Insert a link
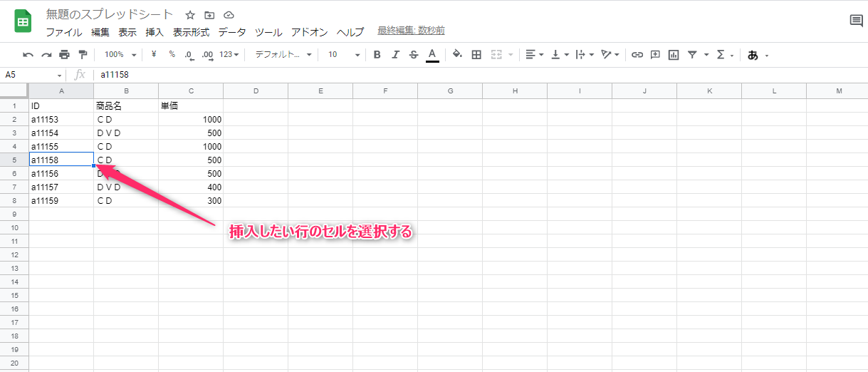The height and width of the screenshot is (372, 868). [x=637, y=54]
